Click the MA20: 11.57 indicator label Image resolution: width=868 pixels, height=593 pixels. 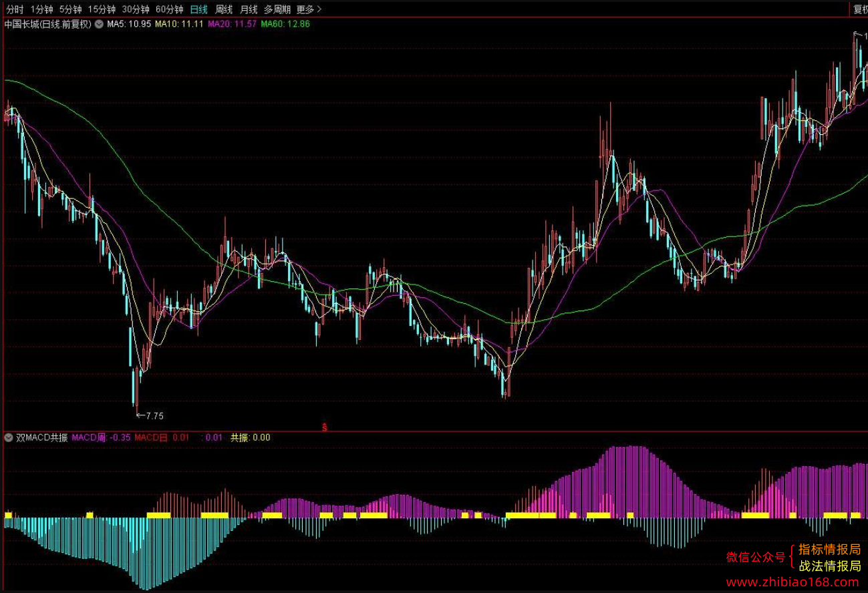[231, 24]
